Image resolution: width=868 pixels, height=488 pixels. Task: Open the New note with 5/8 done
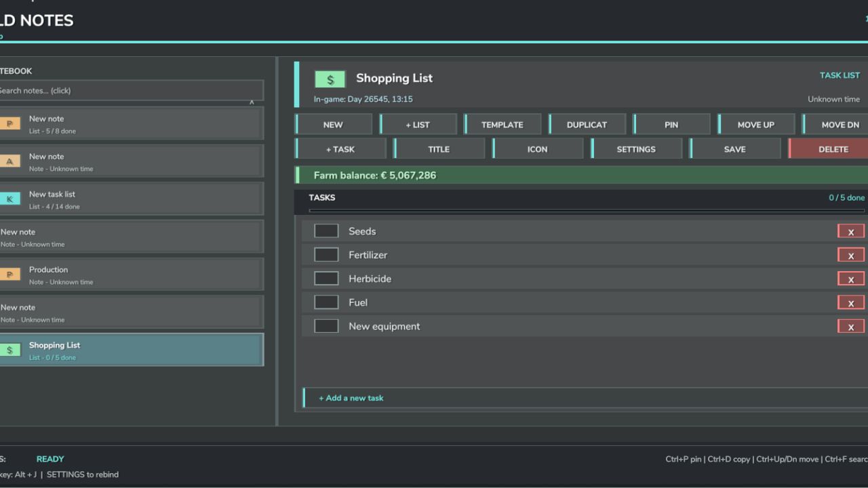[132, 123]
